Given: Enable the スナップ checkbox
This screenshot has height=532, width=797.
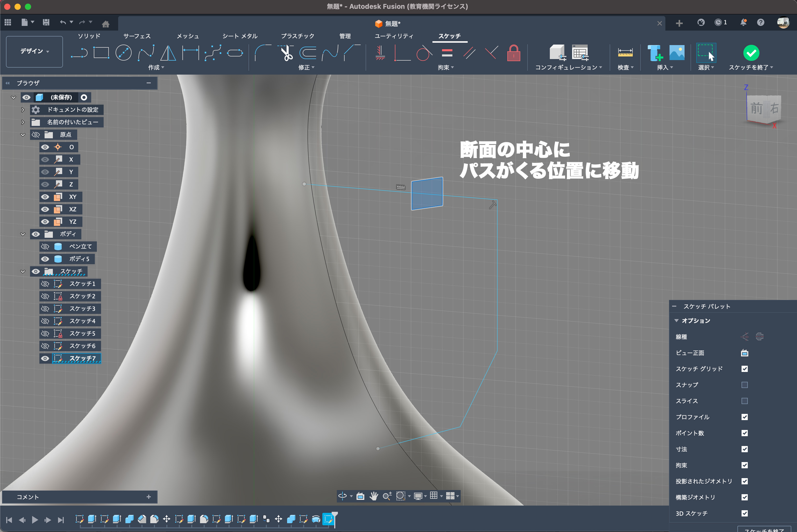Looking at the screenshot, I should tap(744, 385).
